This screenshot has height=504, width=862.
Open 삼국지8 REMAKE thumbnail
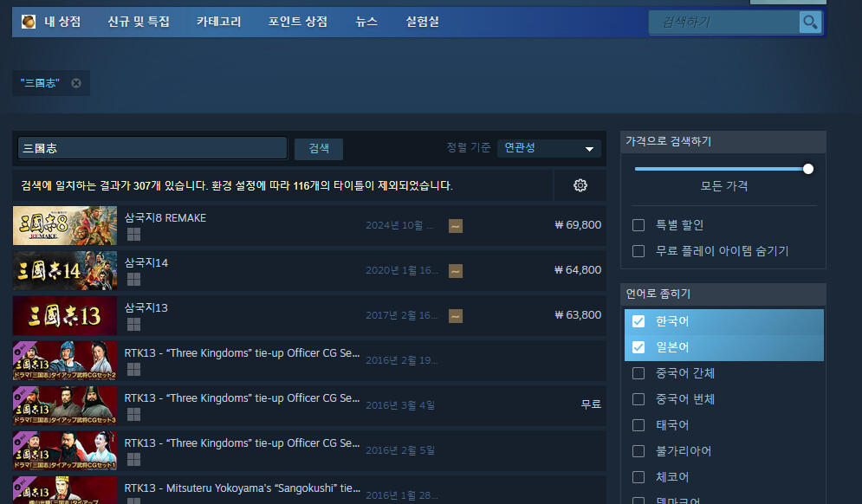65,225
